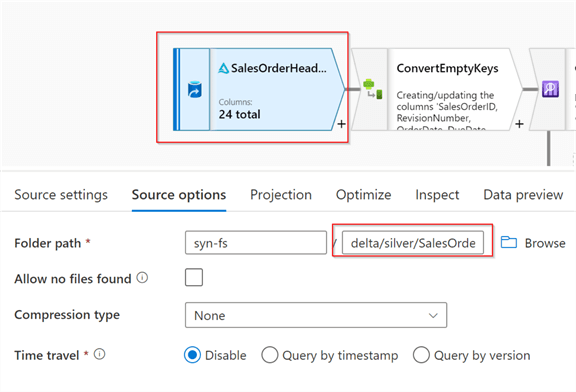Switch to the Projection tab
The width and height of the screenshot is (576, 392).
coord(281,195)
